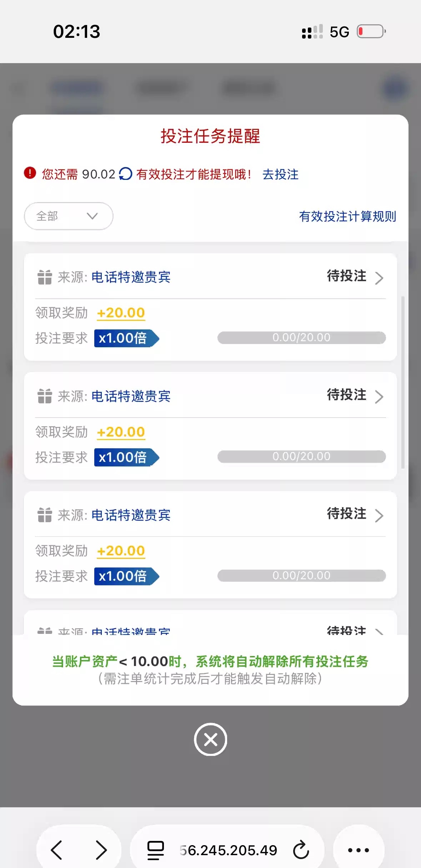Expand the third 待投注 task chevron
421x868 pixels.
379,515
